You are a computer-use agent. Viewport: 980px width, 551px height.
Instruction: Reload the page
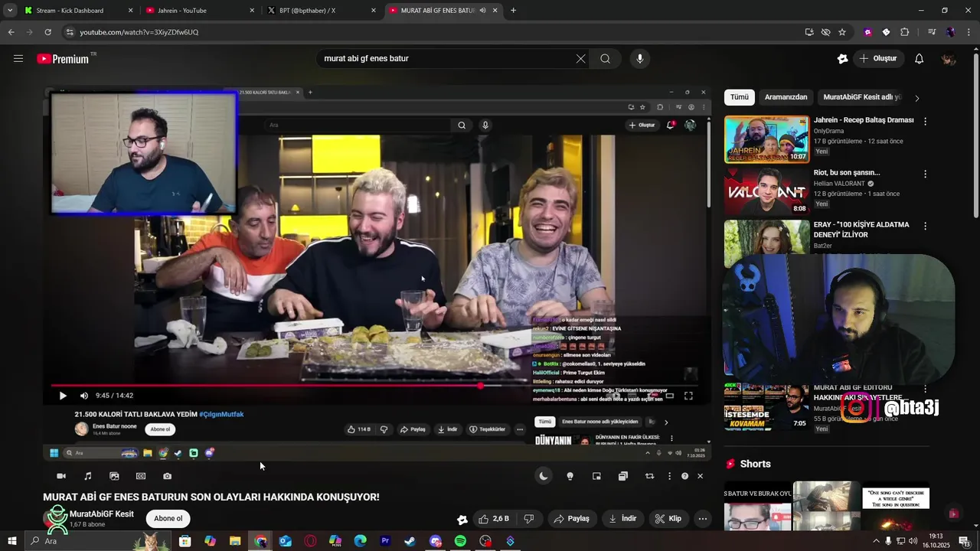click(x=47, y=32)
